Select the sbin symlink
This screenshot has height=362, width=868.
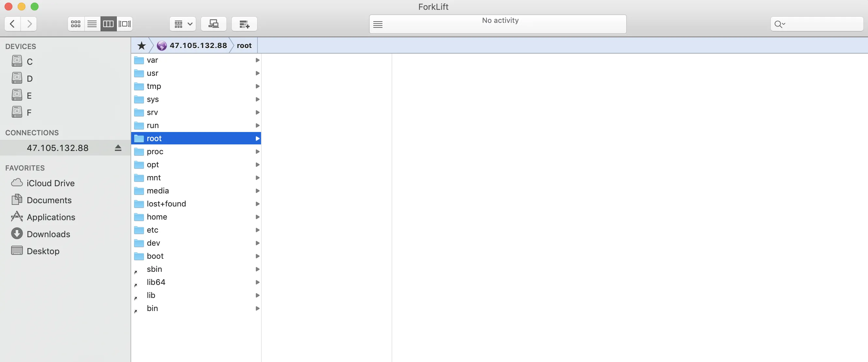coord(196,269)
